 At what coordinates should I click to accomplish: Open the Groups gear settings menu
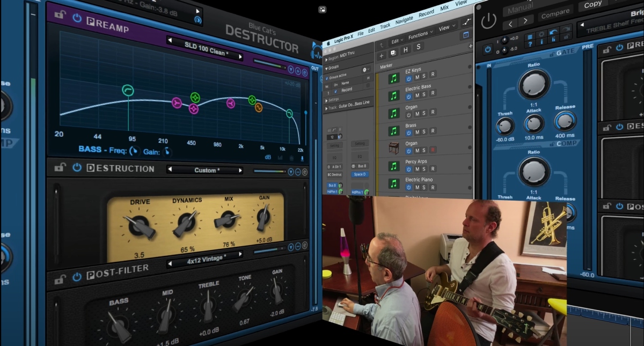pyautogui.click(x=365, y=70)
